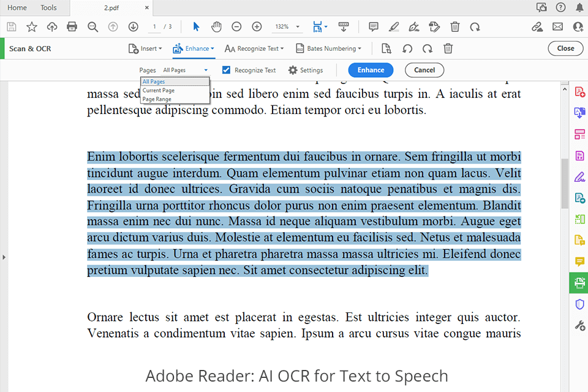Open More Tools wrench sidebar icon

click(x=580, y=325)
